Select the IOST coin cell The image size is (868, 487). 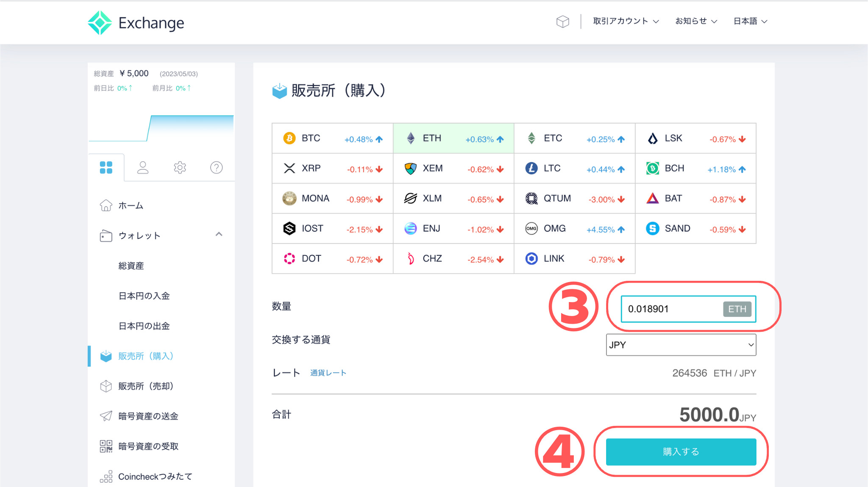[333, 229]
